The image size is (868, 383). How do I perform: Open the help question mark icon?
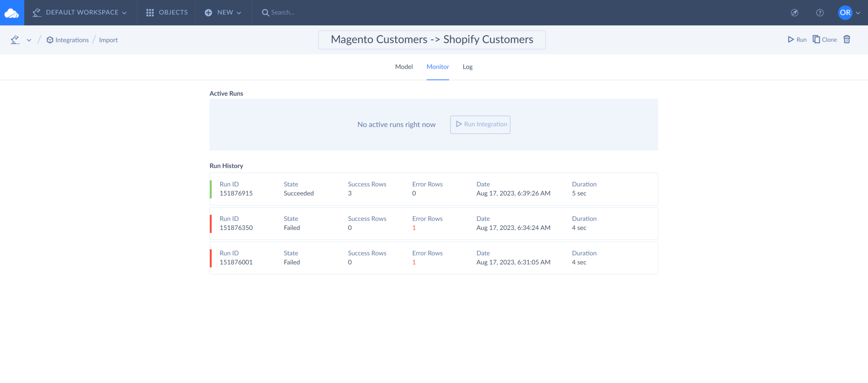(x=820, y=13)
